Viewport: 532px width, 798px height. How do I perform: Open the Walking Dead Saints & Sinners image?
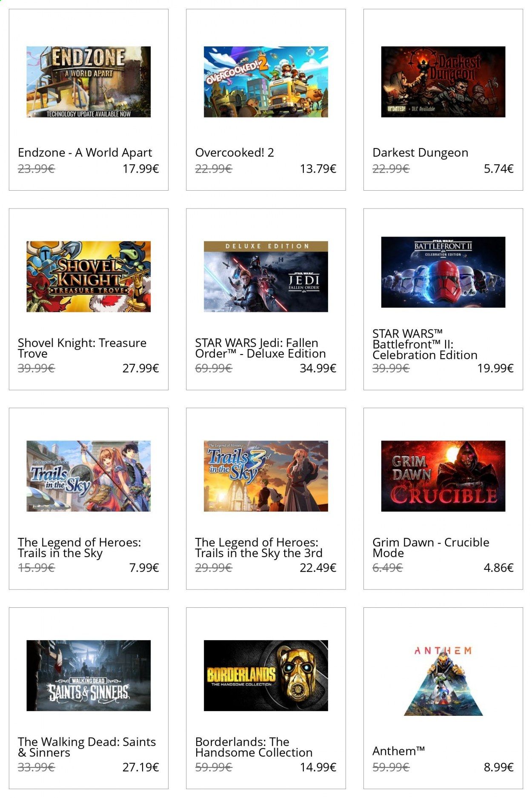tap(89, 675)
